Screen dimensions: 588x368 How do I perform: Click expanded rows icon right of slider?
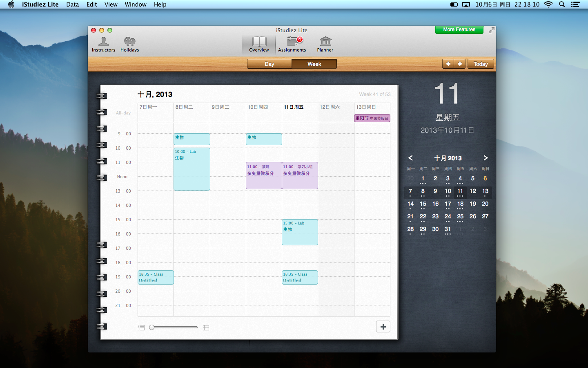[x=206, y=328]
